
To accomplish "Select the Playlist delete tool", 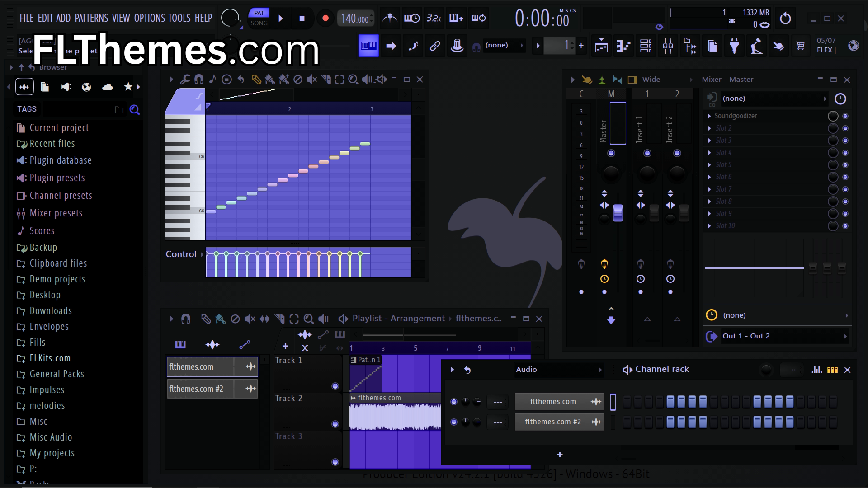I will [x=235, y=319].
